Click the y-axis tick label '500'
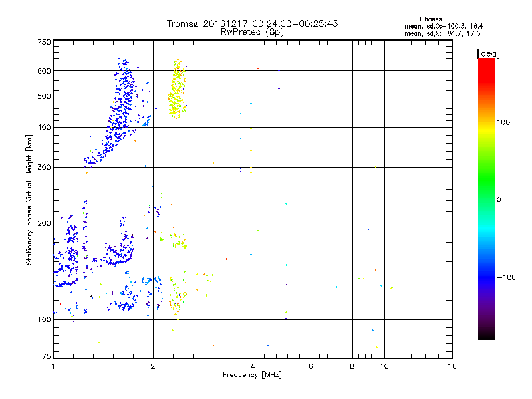Viewport: 532px width, 399px height. tap(44, 96)
